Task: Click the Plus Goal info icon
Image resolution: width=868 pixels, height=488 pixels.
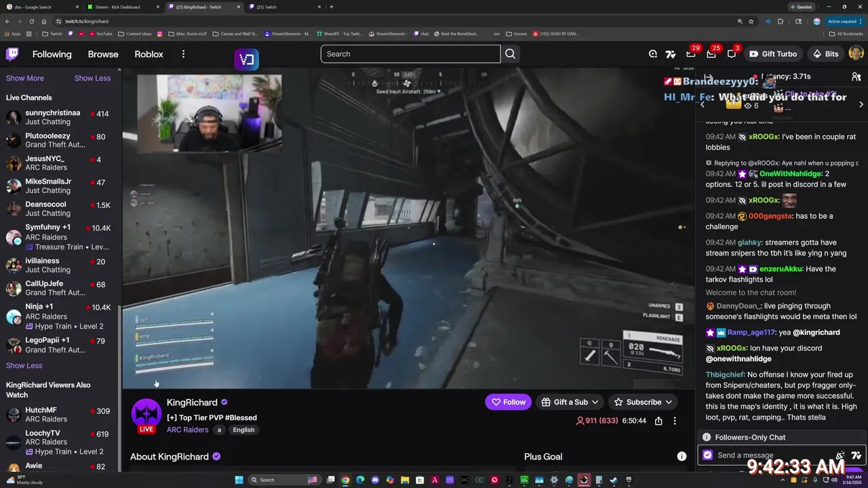Action: click(682, 456)
